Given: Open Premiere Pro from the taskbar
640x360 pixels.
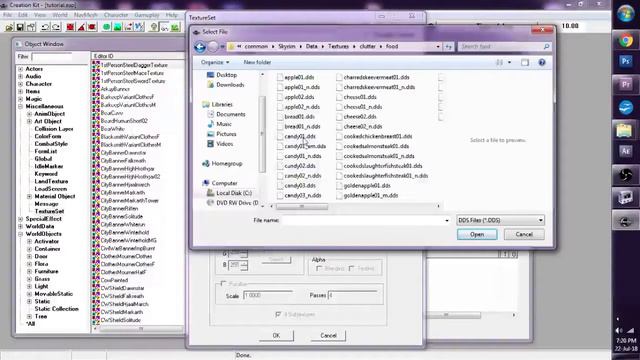Looking at the screenshot, I should click(x=625, y=84).
